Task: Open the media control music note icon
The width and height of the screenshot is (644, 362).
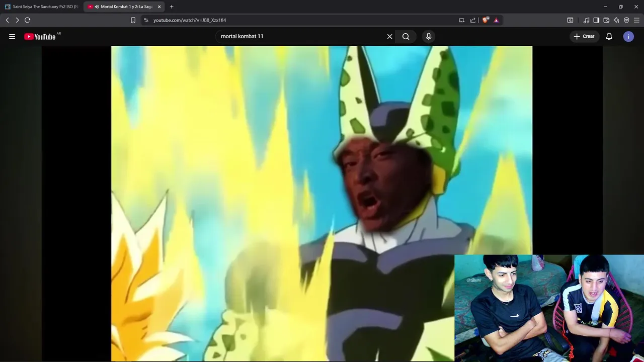Action: point(586,20)
